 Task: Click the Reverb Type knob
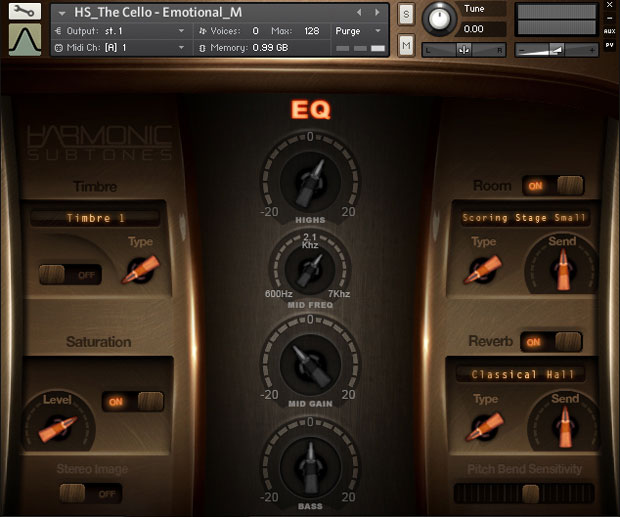point(484,427)
